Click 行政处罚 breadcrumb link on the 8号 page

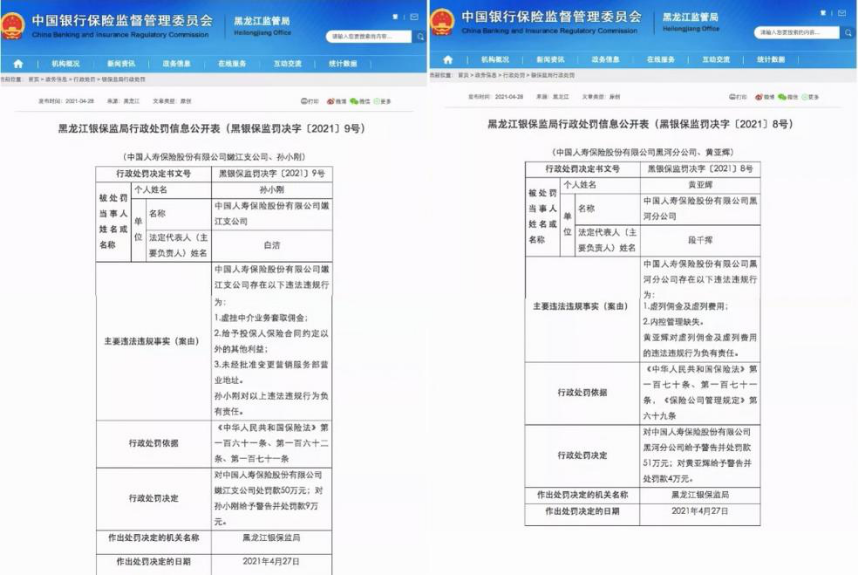click(x=513, y=75)
